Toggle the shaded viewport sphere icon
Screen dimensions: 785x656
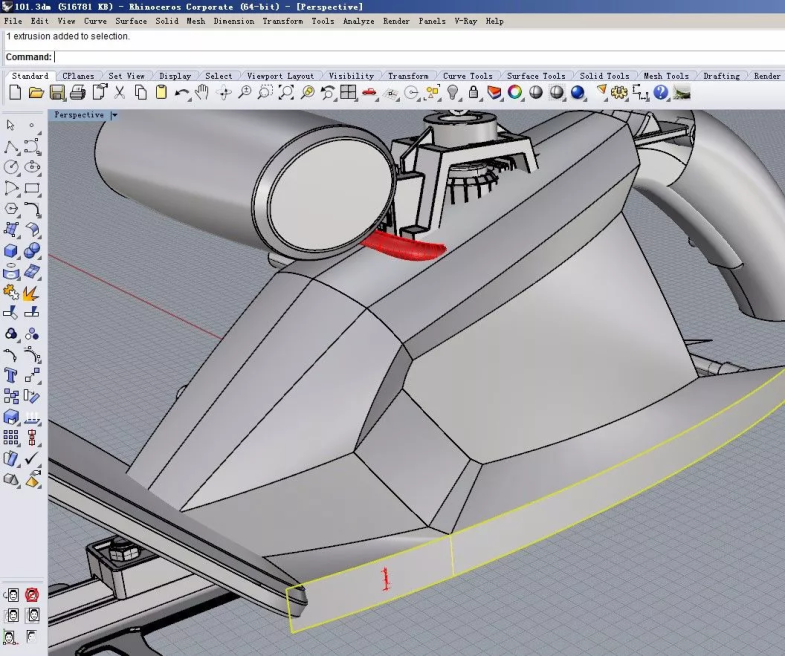[x=536, y=92]
